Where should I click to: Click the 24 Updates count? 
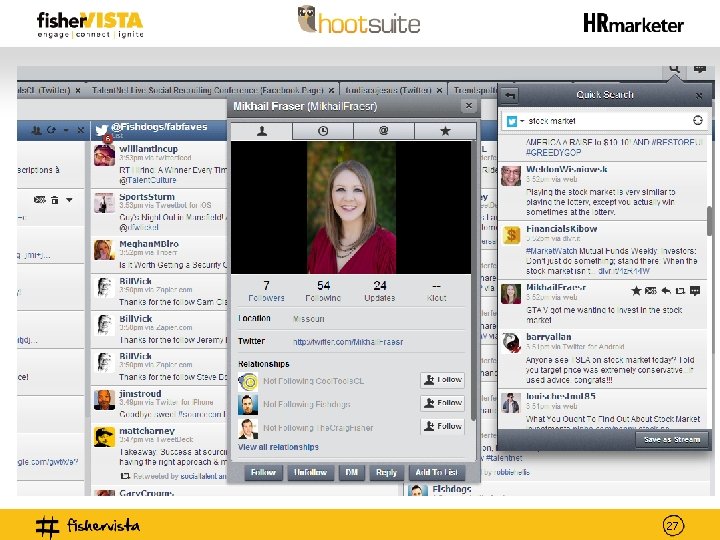[380, 292]
